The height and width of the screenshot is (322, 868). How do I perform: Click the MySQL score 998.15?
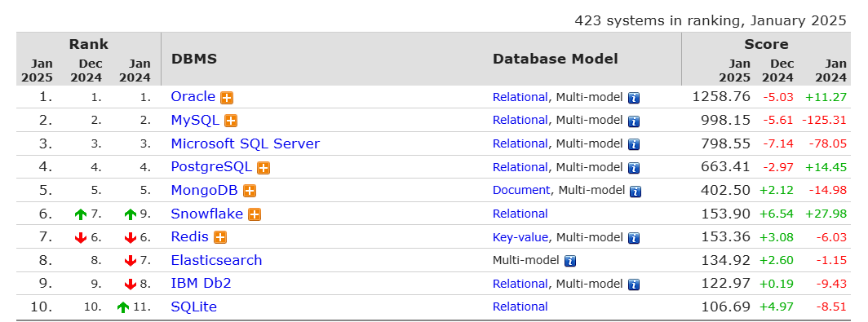click(726, 120)
